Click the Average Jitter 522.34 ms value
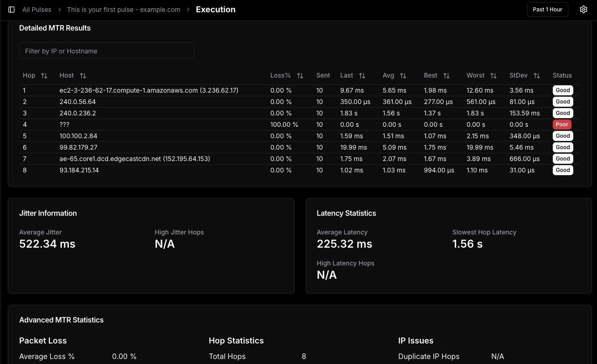The height and width of the screenshot is (364, 597). coord(47,244)
